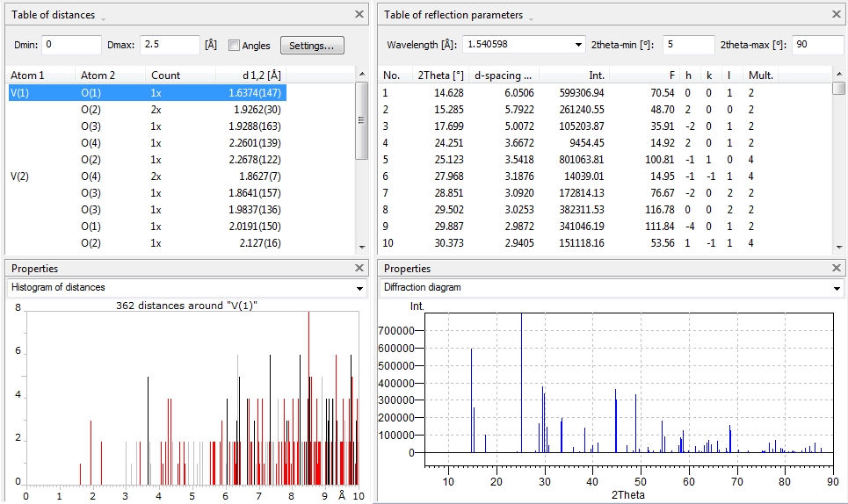Click the Dmax input field

coord(170,46)
